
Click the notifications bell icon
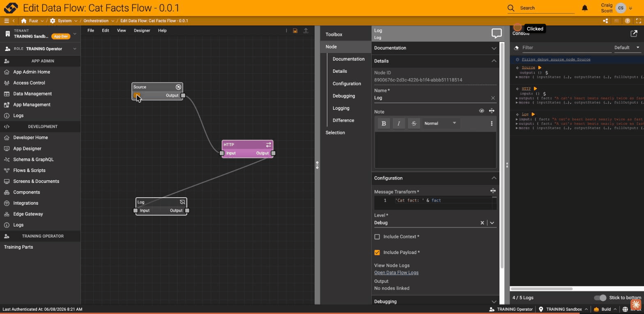coord(585,8)
